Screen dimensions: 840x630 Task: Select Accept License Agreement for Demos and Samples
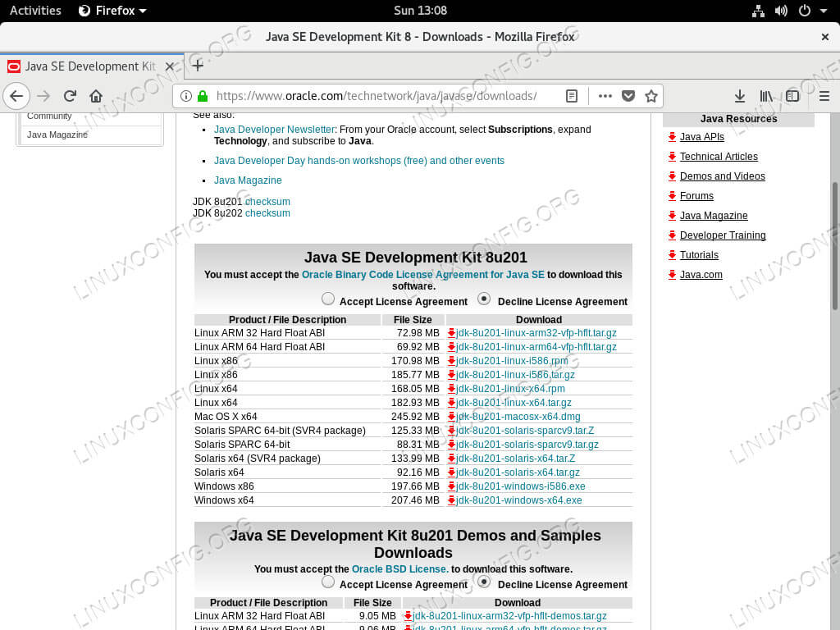(328, 582)
